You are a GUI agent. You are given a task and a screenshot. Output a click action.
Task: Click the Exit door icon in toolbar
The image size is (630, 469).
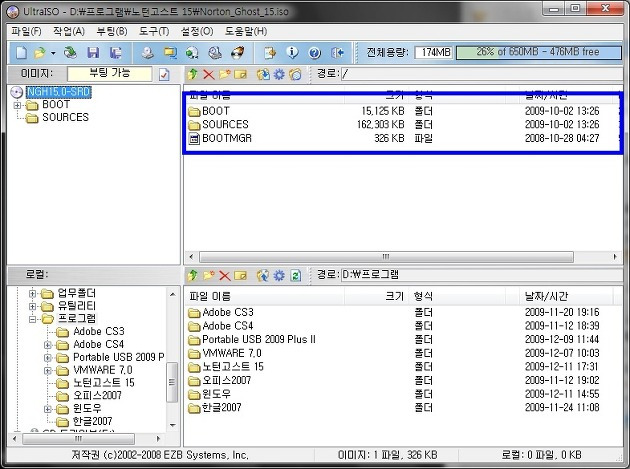click(x=338, y=52)
